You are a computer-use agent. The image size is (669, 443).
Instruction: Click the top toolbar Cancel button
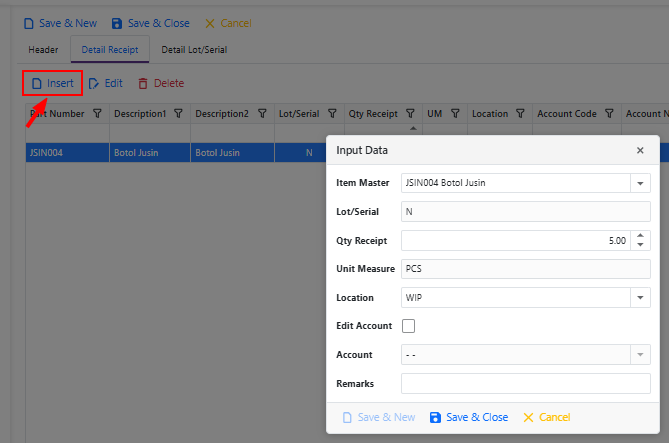[x=228, y=23]
